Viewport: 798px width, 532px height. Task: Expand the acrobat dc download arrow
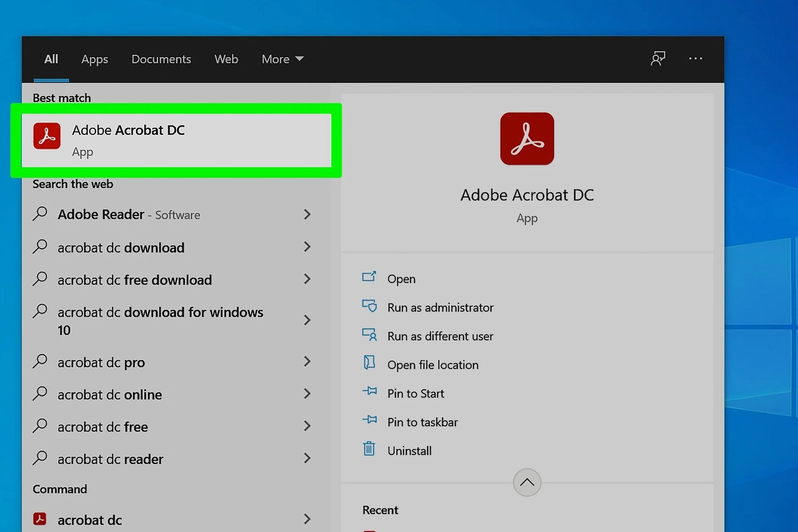coord(307,247)
